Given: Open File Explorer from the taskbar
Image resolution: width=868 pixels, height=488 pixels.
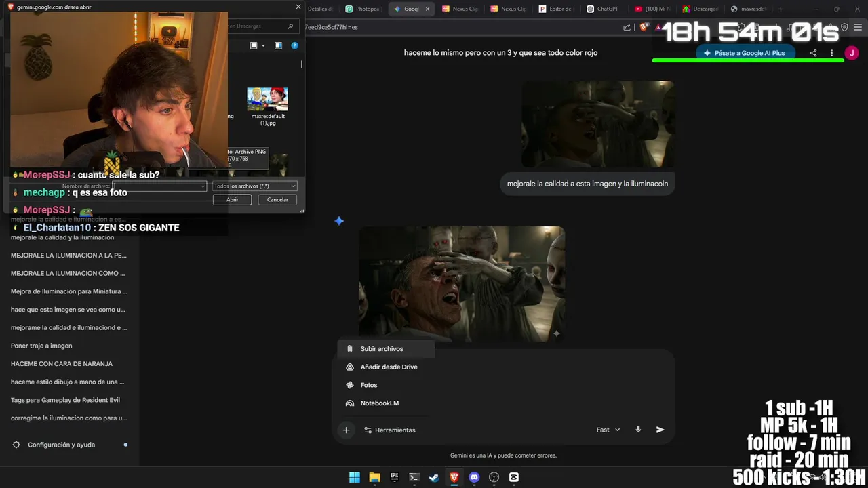Looking at the screenshot, I should point(374,477).
